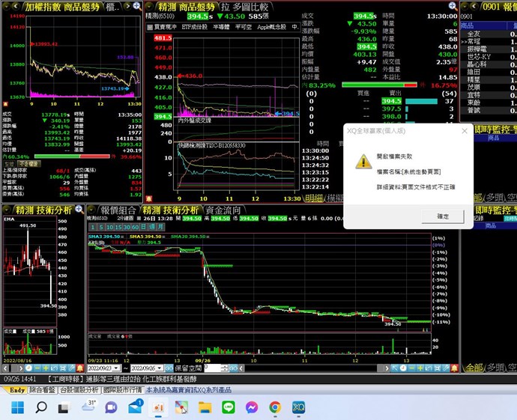Select the 台股個股分析 workspace tab
Screen dimensions: 517x420
point(79,390)
